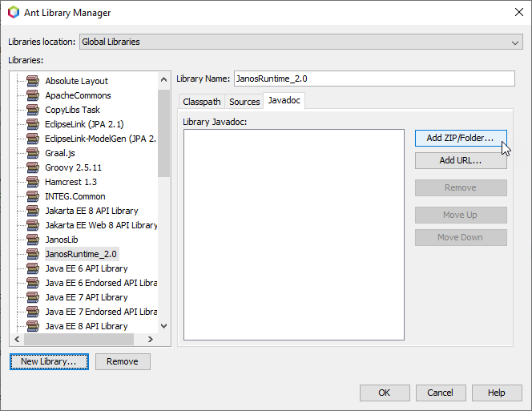
Task: Click the Jakarta EE Web 8 API icon
Action: pyautogui.click(x=33, y=225)
